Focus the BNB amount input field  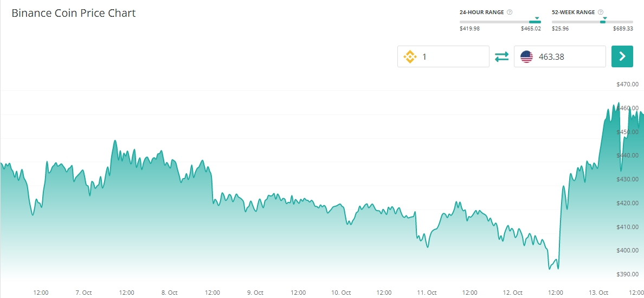tap(453, 56)
